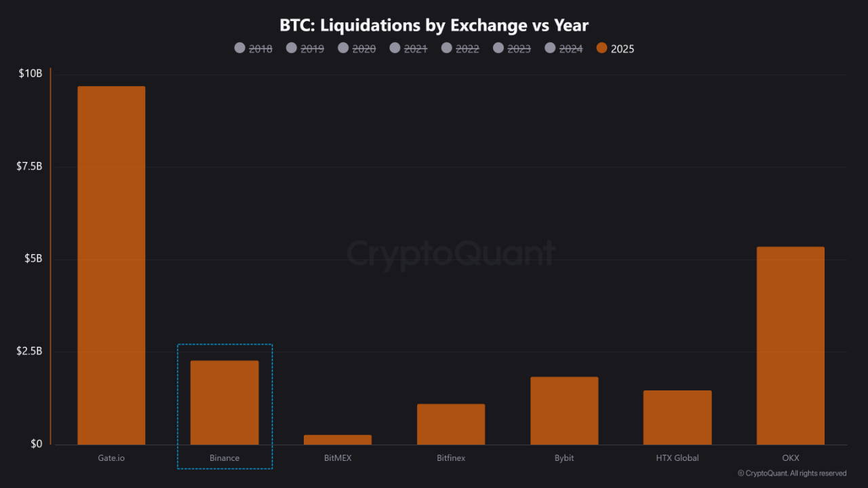Screen dimensions: 868x488
Task: Select the OKX liquidation bar
Action: click(791, 346)
